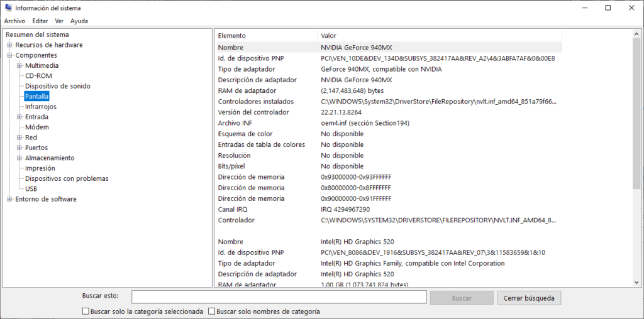Open the Ayuda menu

(79, 21)
